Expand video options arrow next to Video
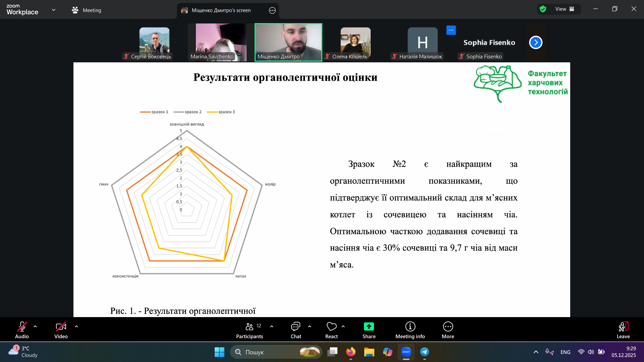Viewport: 644px width, 362px height. (x=76, y=326)
